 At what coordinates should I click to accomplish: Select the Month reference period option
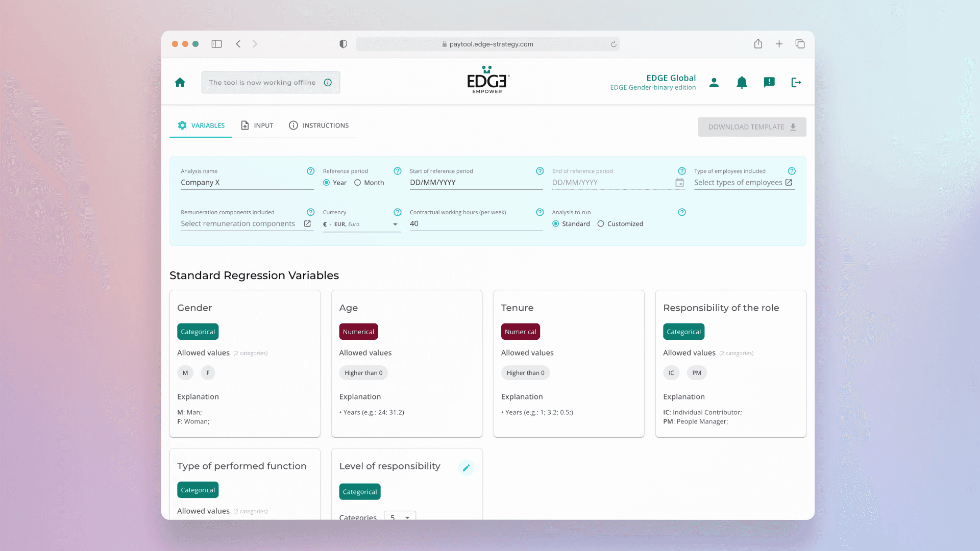coord(358,183)
